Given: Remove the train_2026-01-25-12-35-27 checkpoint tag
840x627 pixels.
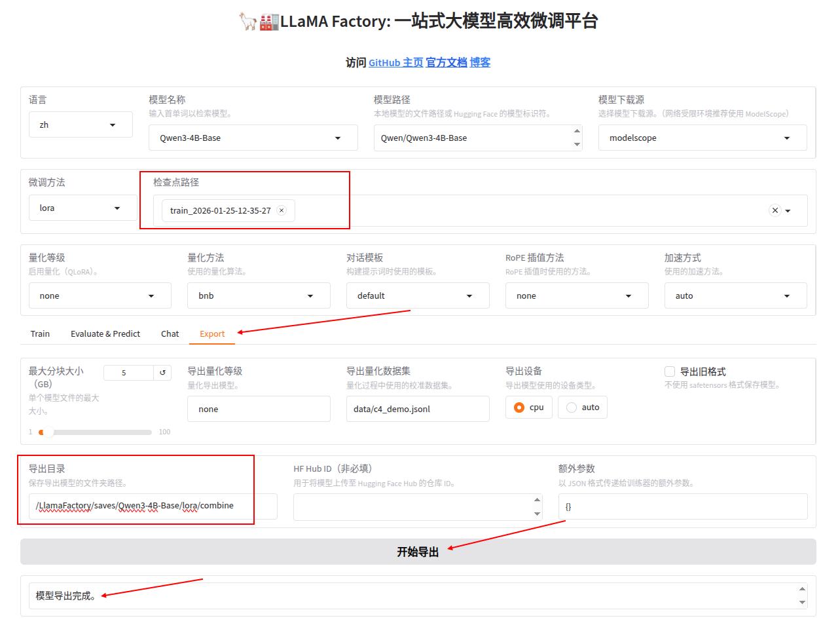Looking at the screenshot, I should (282, 210).
